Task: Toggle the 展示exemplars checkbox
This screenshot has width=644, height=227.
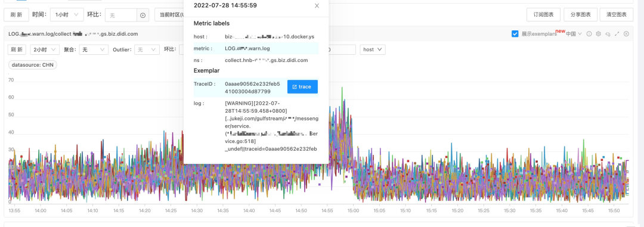Action: (x=515, y=34)
